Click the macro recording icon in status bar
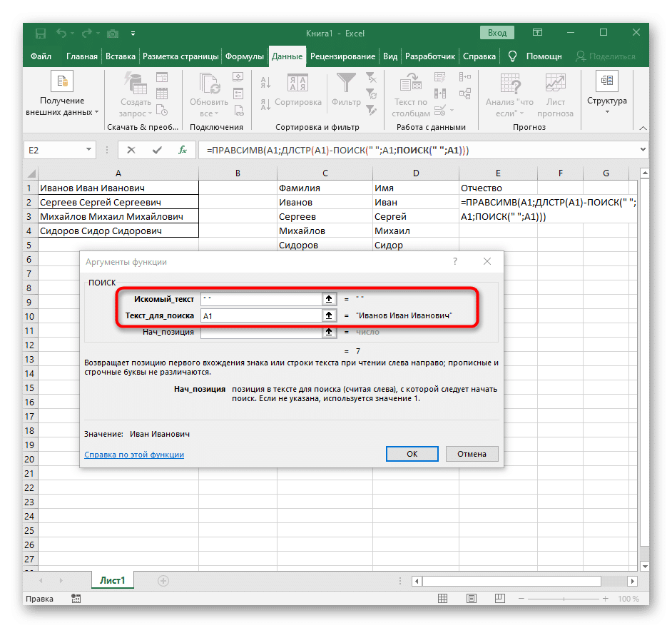This screenshot has height=628, width=672. pos(76,598)
